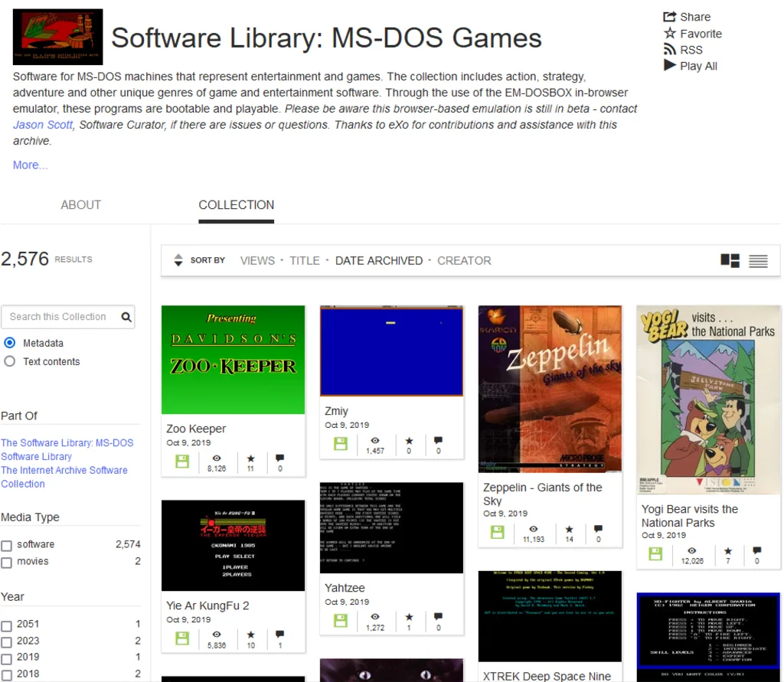Click the Favorite star icon
The width and height of the screenshot is (784, 682).
[670, 34]
